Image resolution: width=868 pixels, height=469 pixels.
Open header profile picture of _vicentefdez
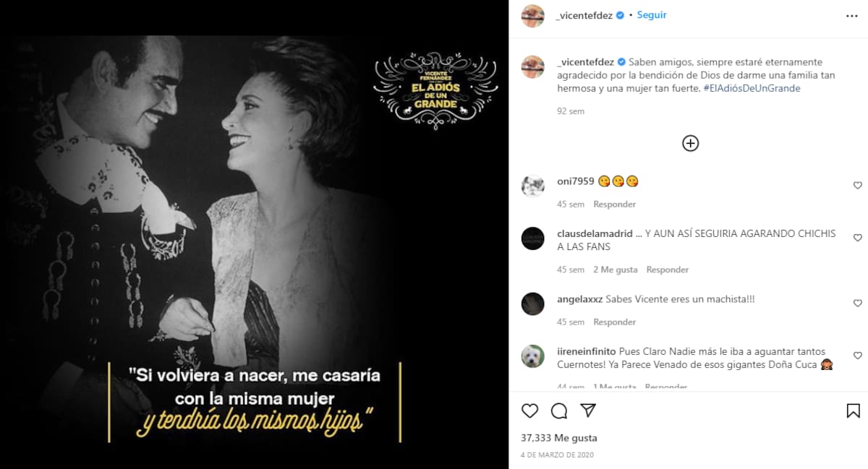pos(533,15)
